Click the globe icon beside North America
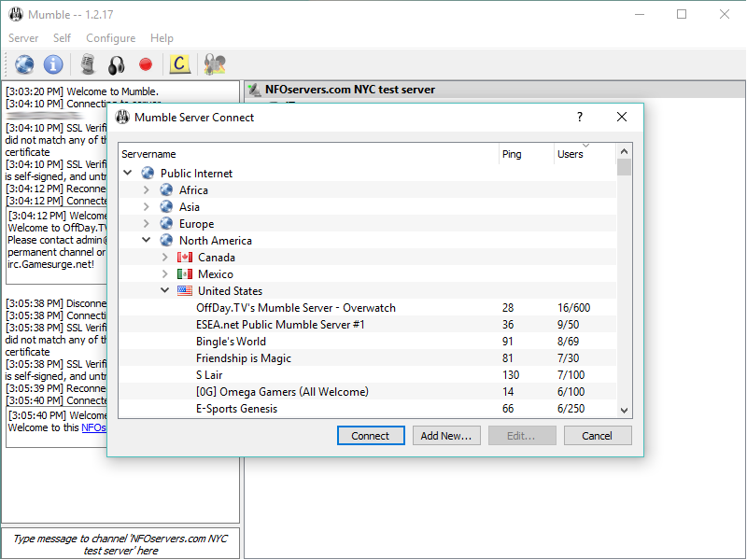 pyautogui.click(x=166, y=241)
